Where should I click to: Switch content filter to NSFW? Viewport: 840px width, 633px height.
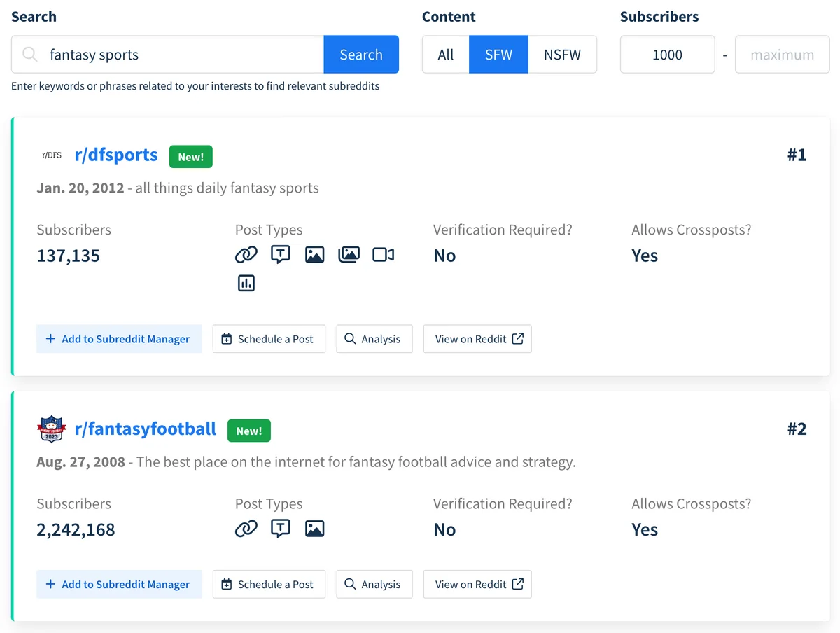point(562,54)
